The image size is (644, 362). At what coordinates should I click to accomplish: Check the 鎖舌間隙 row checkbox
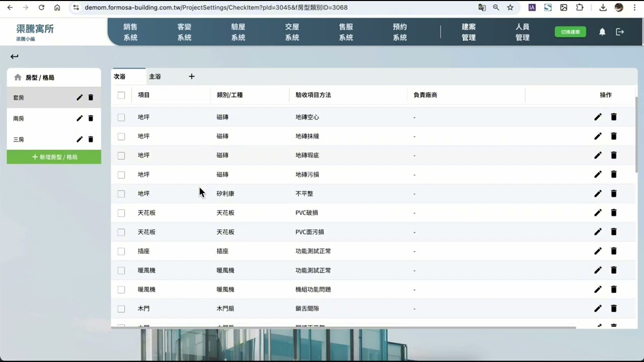121,309
